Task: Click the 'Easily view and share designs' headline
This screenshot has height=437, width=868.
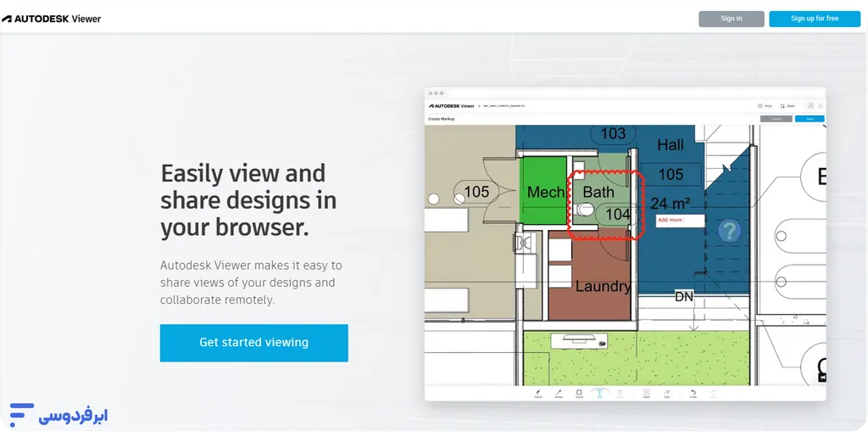Action: (x=248, y=200)
